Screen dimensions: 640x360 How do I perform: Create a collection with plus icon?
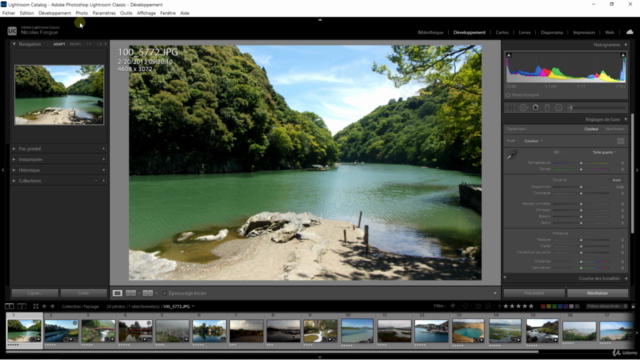pos(104,180)
